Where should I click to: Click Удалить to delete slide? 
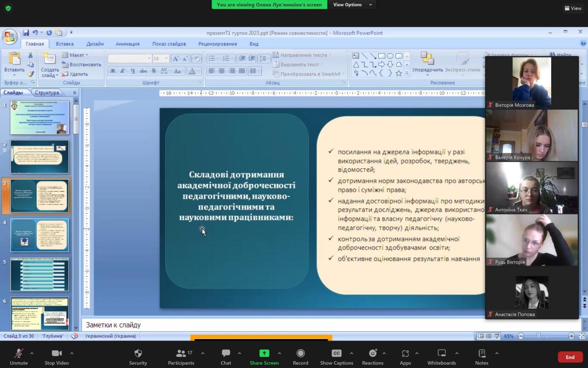78,74
